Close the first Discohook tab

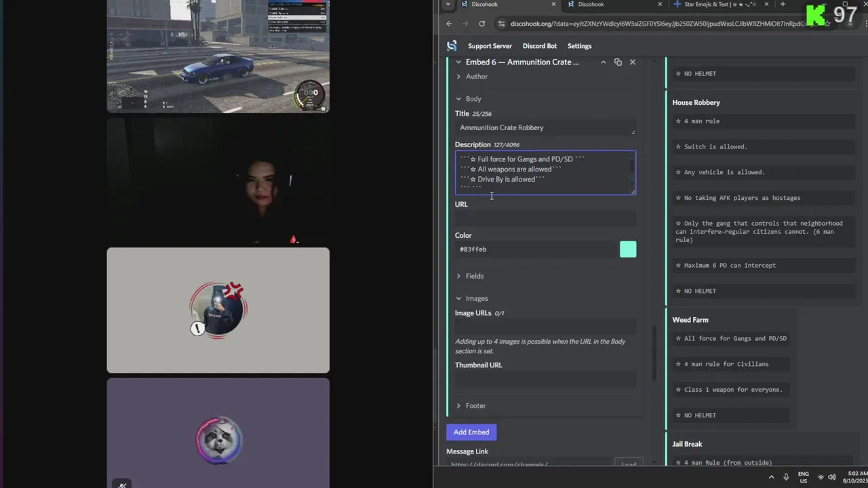553,4
